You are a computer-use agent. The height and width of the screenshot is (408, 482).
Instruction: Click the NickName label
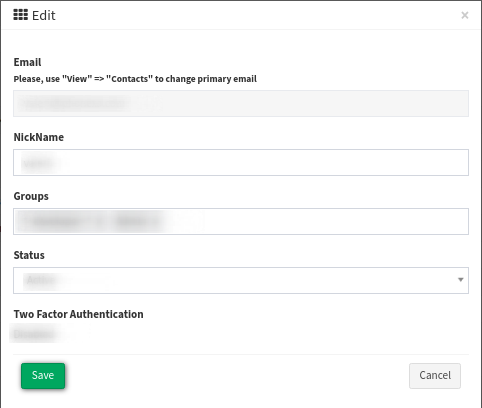pos(39,137)
